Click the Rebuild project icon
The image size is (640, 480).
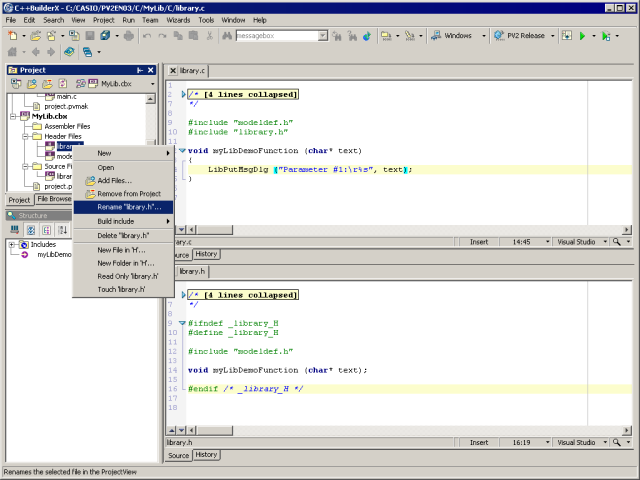tap(410, 36)
